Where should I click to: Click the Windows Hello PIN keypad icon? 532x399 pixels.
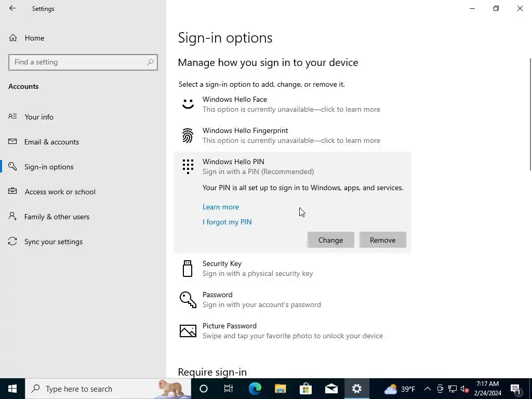click(188, 167)
